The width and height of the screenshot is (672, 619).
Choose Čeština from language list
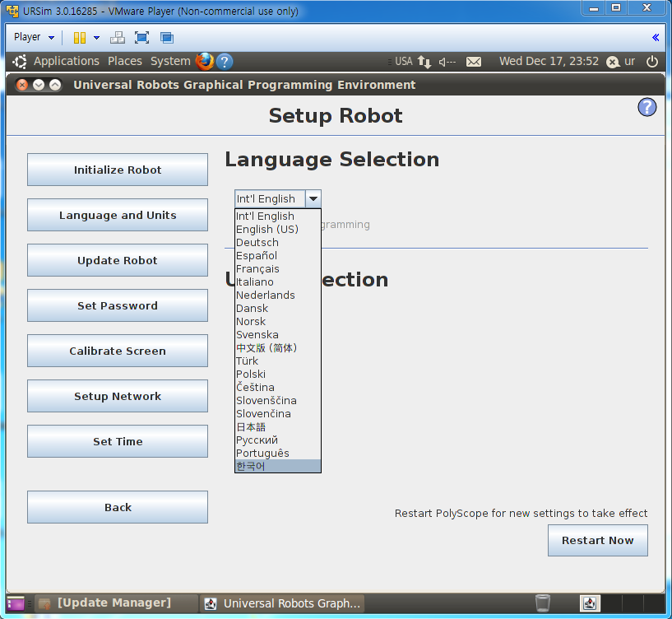tap(278, 388)
